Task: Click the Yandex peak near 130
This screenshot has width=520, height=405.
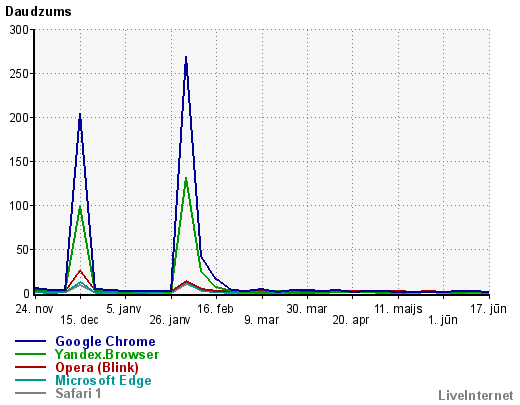Action: pyautogui.click(x=186, y=178)
